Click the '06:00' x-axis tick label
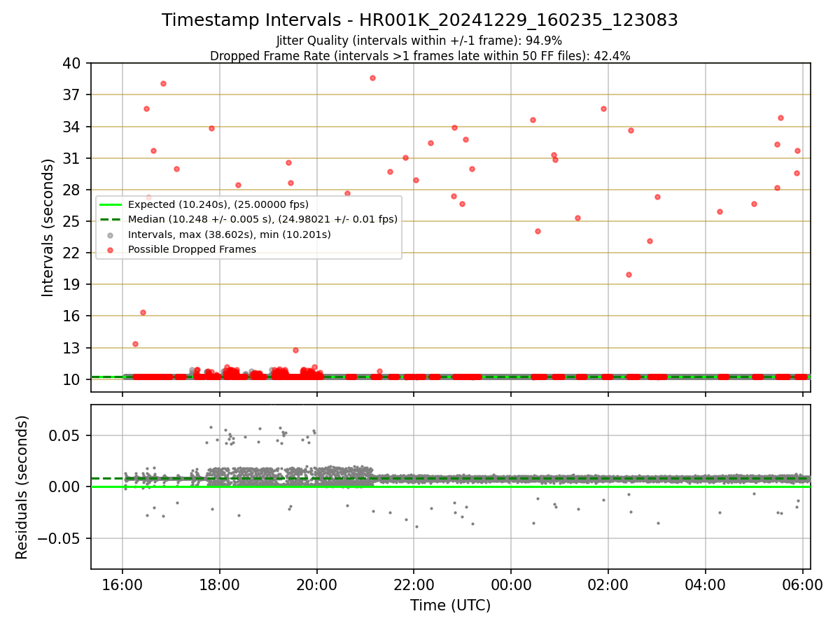The image size is (840, 630). (802, 584)
